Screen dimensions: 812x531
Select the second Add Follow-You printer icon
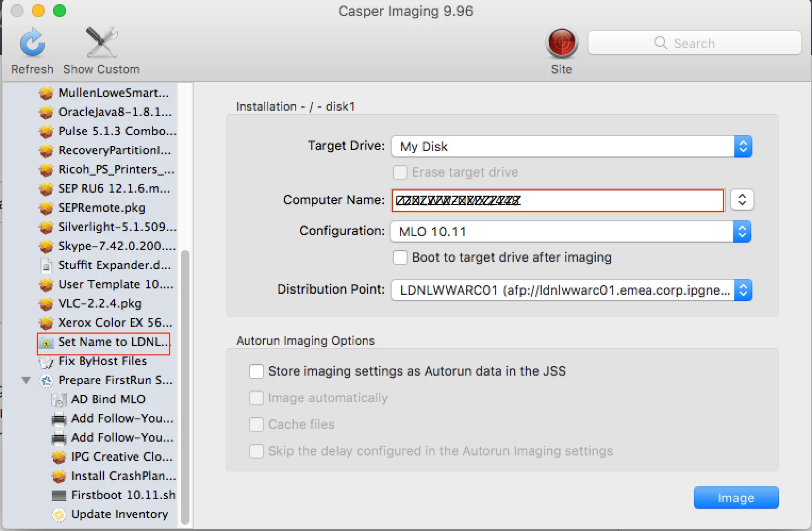point(59,438)
